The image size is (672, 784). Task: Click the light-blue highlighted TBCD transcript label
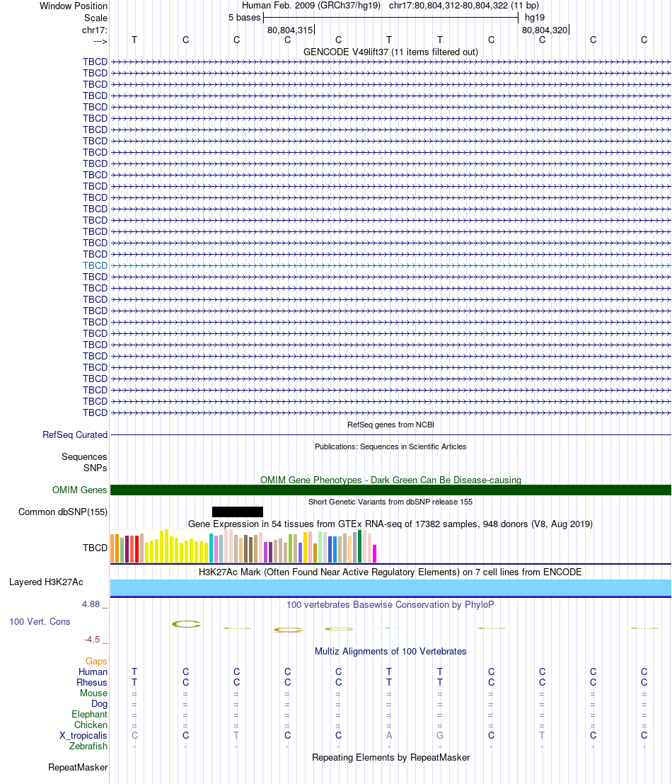pyautogui.click(x=95, y=265)
